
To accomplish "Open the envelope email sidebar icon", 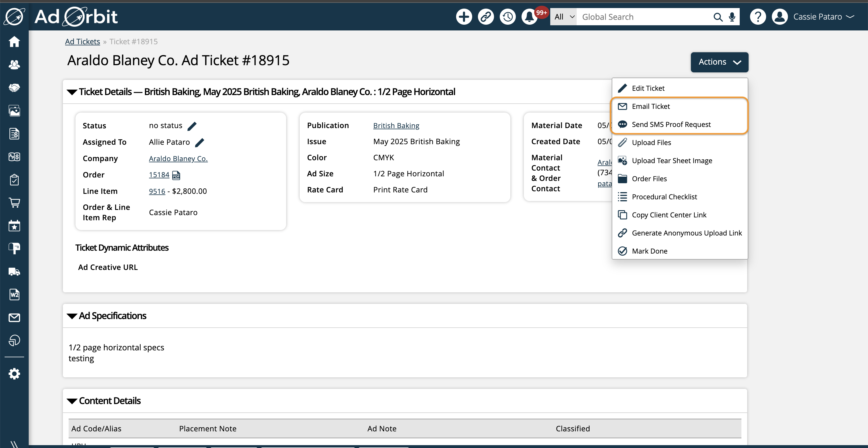I will 14,318.
